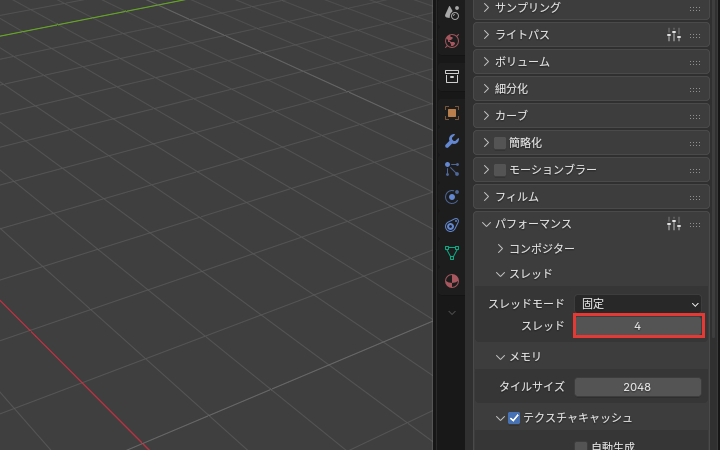Open the Material properties sphere tab
720x450 pixels.
click(452, 281)
